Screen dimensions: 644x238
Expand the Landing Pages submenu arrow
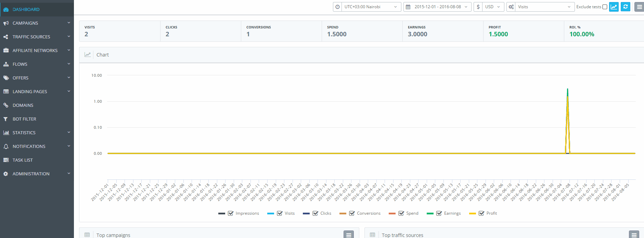click(69, 91)
